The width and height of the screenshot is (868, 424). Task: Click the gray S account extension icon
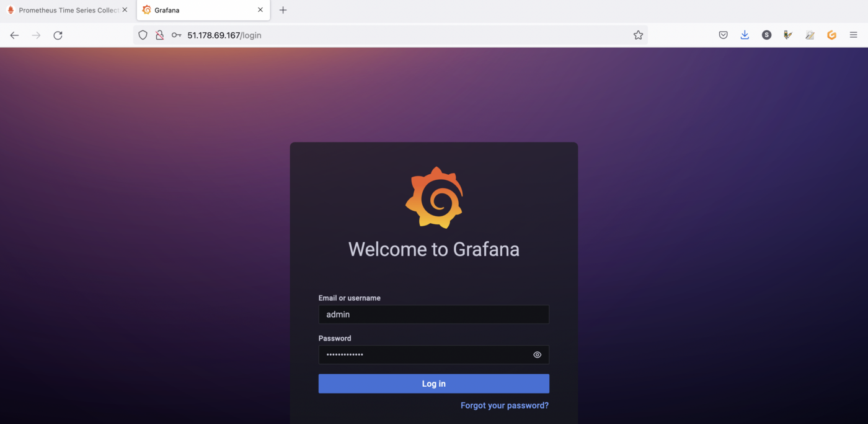(x=766, y=35)
